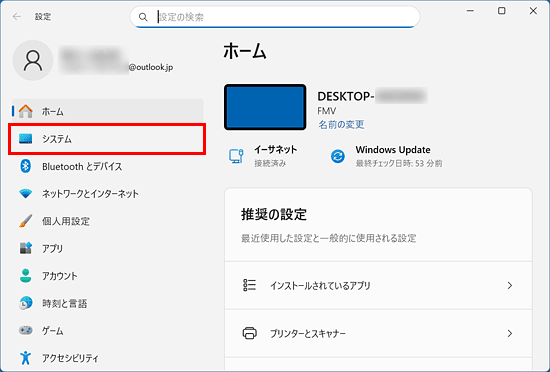Expand chevron on インストールされているアプリ row
Image resolution: width=550 pixels, height=372 pixels.
[510, 285]
